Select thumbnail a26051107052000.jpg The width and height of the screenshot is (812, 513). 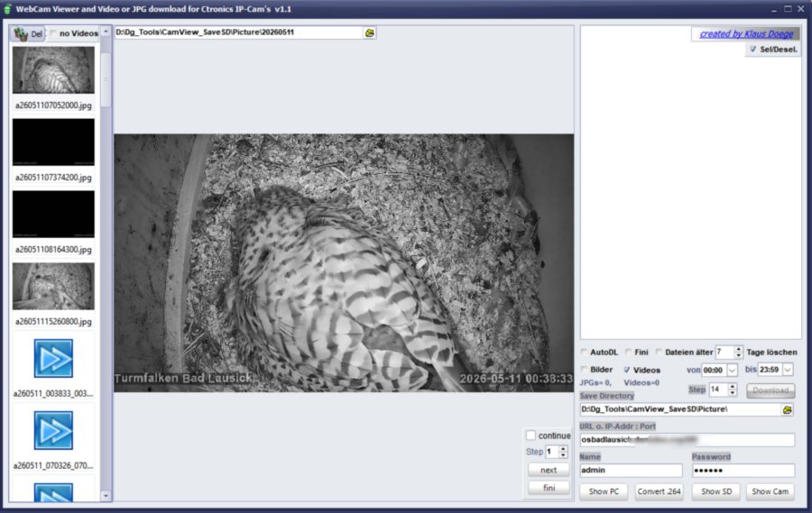point(53,70)
